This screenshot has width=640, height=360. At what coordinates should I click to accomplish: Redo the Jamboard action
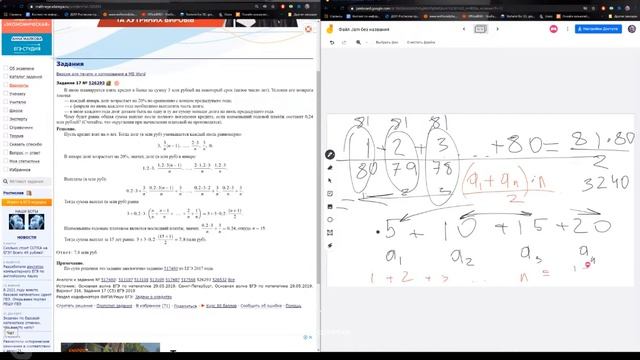point(344,42)
